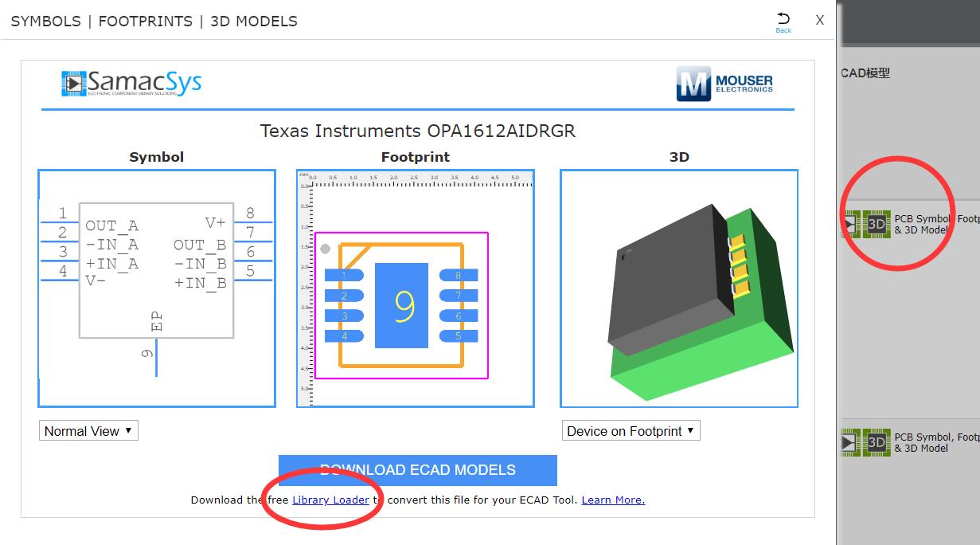Select 3D MODELS in the header menu
Viewport: 980px width, 545px height.
pos(253,22)
